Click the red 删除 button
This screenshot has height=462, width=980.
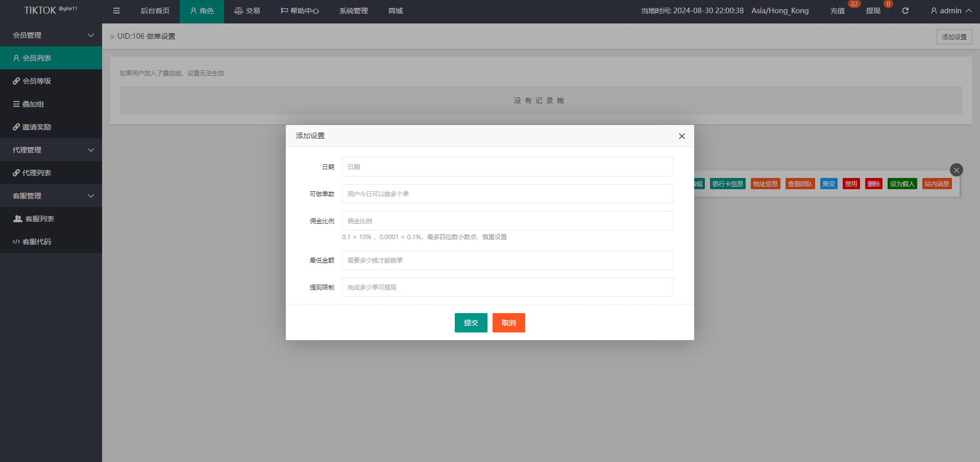coord(873,184)
